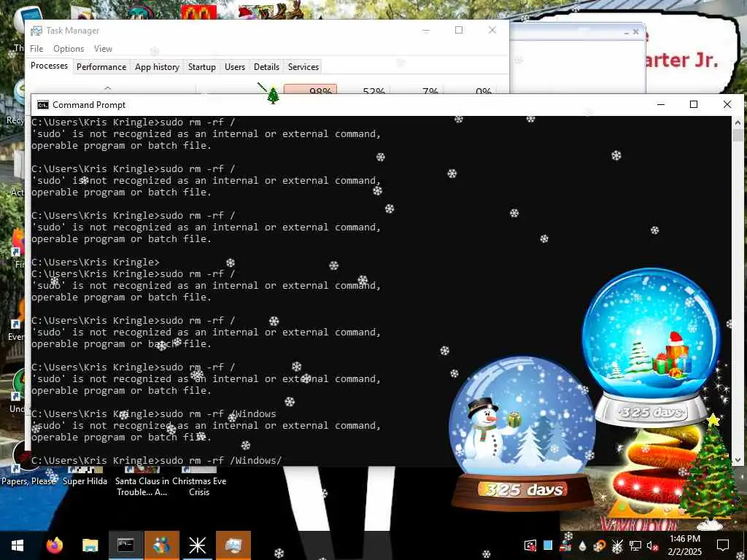The image size is (747, 560).
Task: Minimize the small window behind Task Manager
Action: pos(626,32)
